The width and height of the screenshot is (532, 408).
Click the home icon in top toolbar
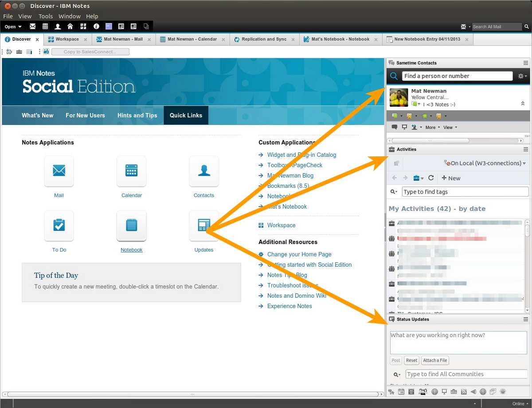coord(70,27)
